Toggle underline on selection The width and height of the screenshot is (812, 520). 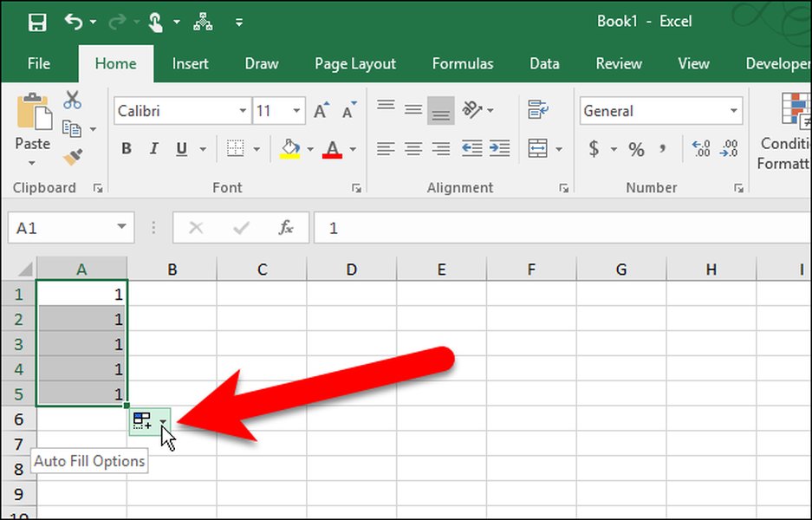(180, 148)
